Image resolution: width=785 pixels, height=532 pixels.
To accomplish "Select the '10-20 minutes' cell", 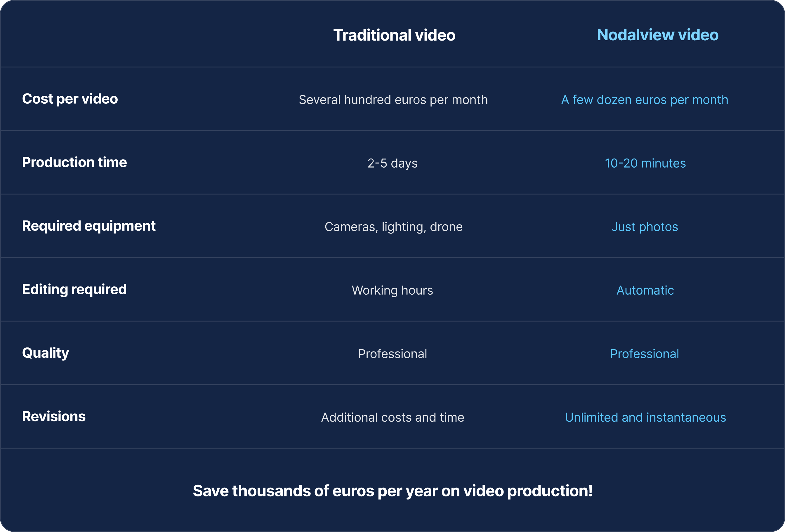I will (645, 164).
